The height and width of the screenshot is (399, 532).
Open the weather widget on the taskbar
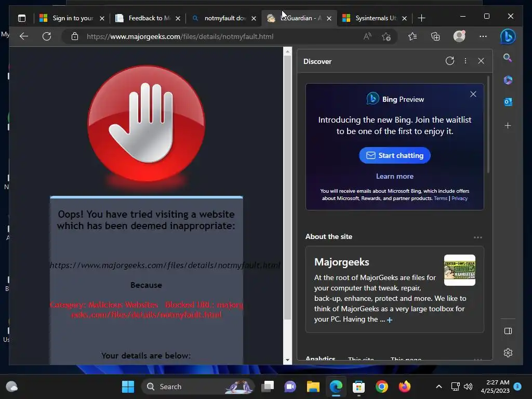coord(12,387)
